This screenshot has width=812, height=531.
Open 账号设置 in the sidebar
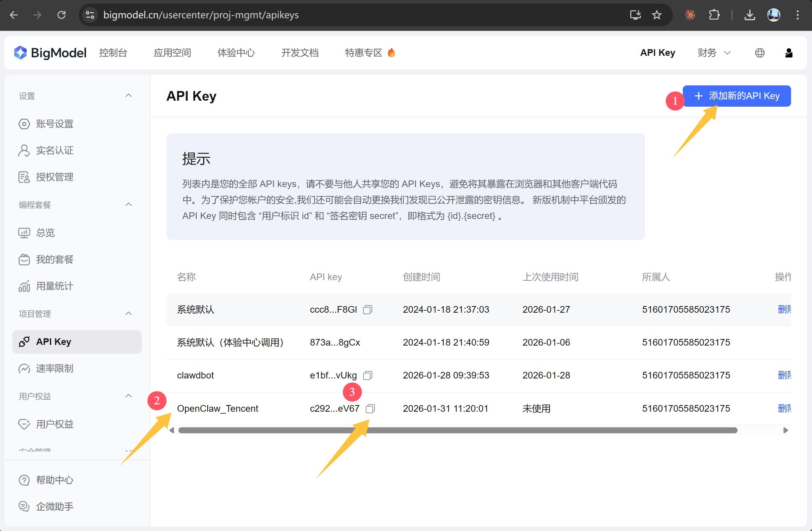coord(54,124)
